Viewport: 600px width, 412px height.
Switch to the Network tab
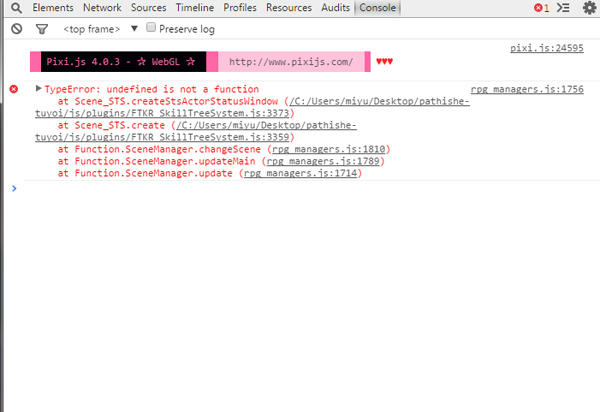point(102,8)
